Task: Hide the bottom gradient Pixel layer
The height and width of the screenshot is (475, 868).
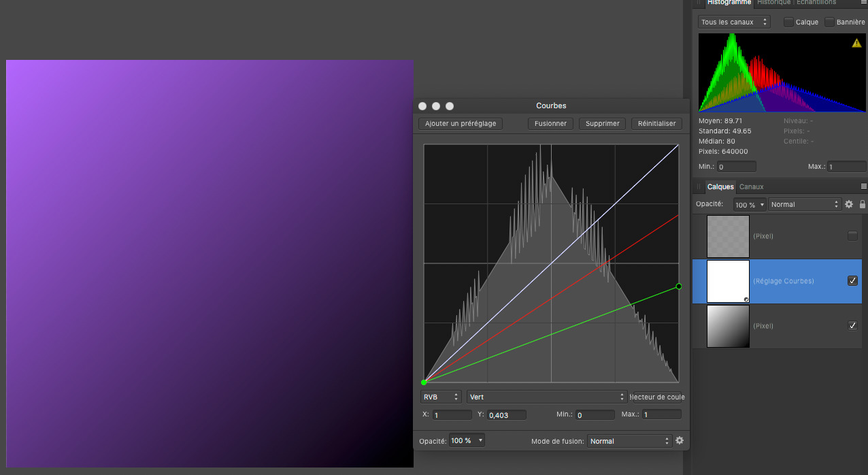Action: coord(852,326)
